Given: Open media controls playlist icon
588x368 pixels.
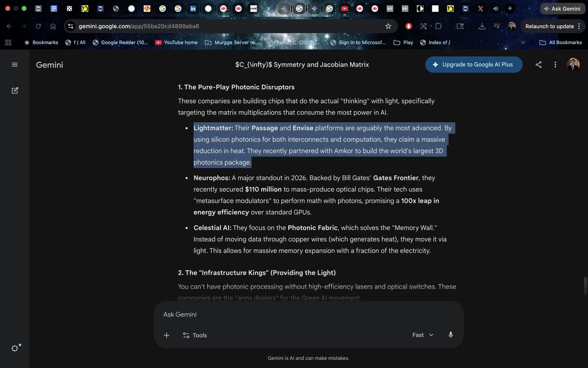Looking at the screenshot, I should pyautogui.click(x=497, y=26).
